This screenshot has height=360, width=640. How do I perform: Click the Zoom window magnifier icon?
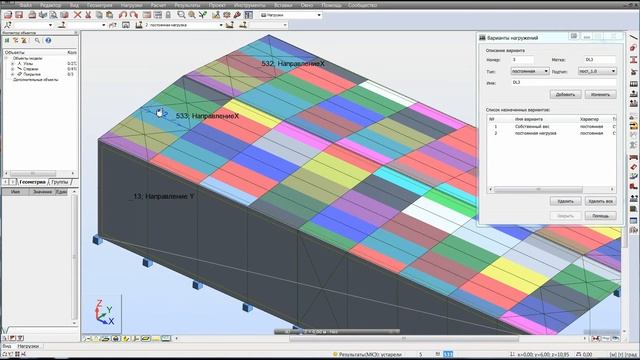(181, 15)
